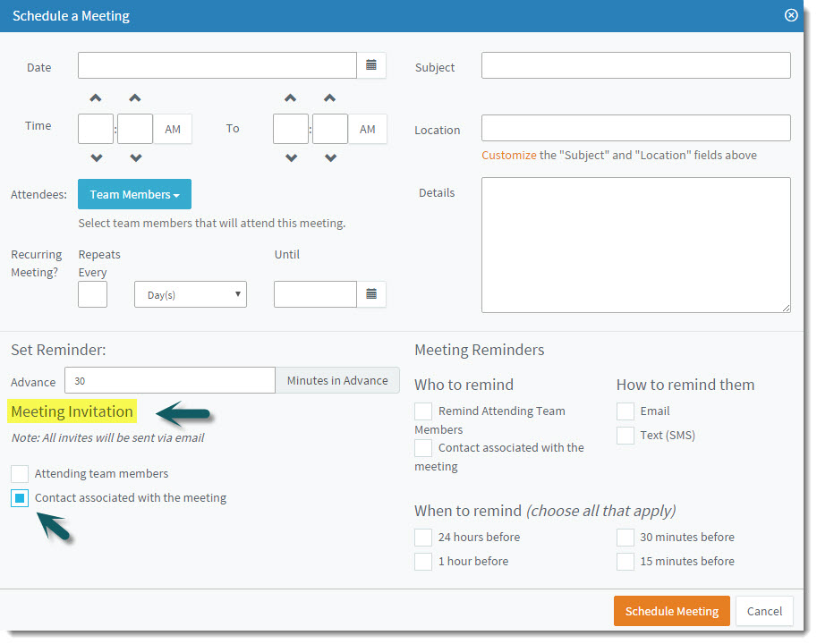Check 24 hours before reminder

[x=423, y=538]
